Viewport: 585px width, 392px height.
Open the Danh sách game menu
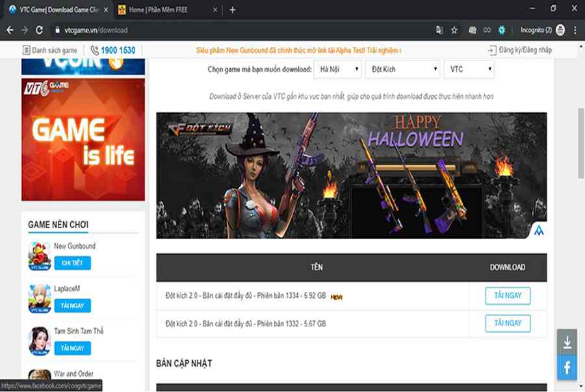[x=50, y=50]
